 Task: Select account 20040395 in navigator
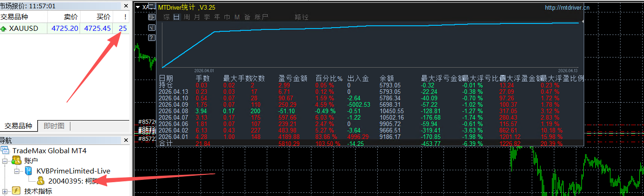coord(74,181)
